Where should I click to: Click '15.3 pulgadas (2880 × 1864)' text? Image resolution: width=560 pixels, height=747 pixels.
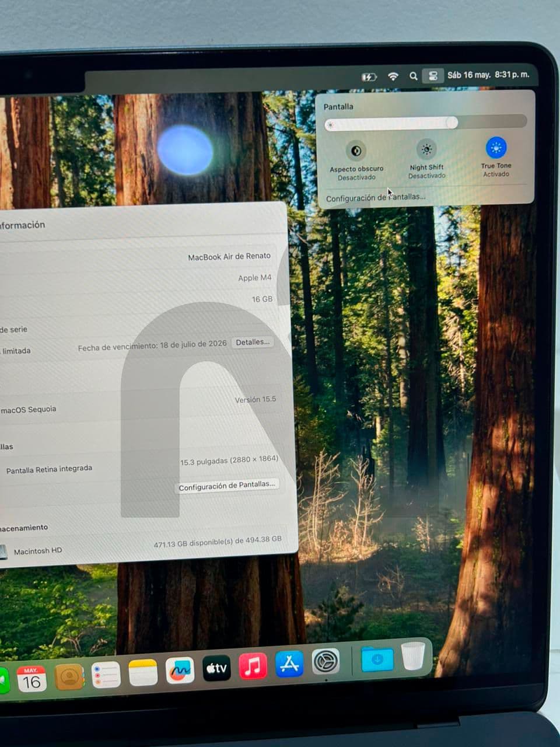click(229, 460)
